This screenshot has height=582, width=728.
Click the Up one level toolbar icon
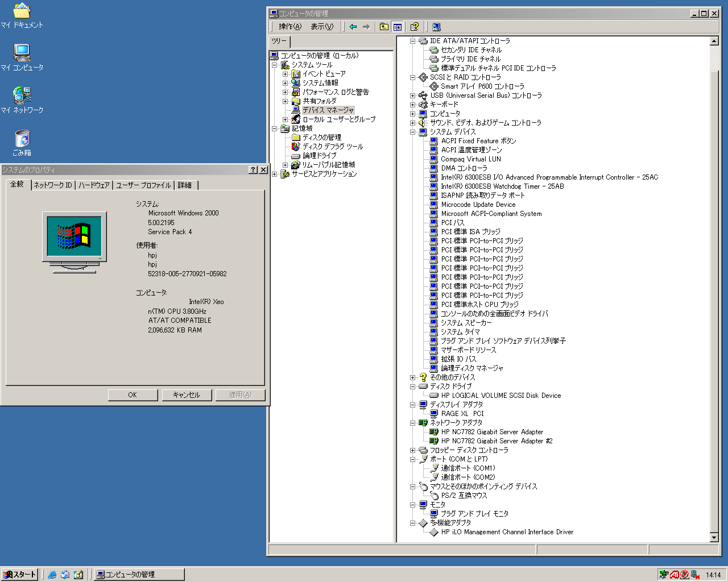(x=384, y=27)
